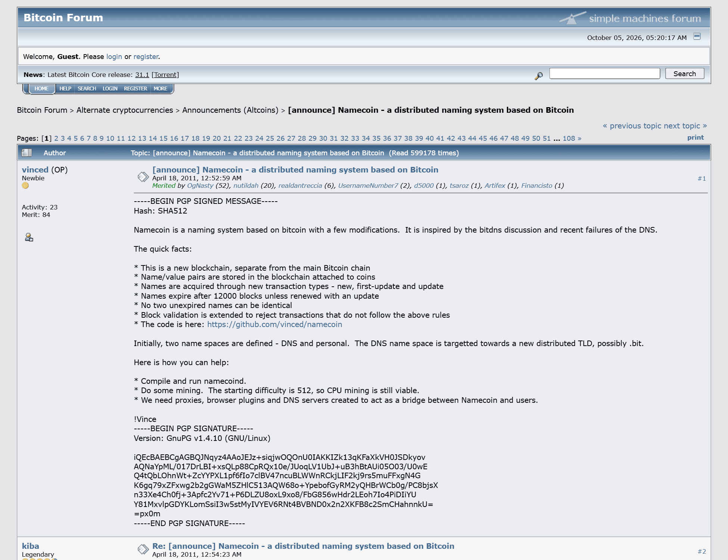Click the post icon beside kiba's reply
The width and height of the screenshot is (728, 560).
143,549
